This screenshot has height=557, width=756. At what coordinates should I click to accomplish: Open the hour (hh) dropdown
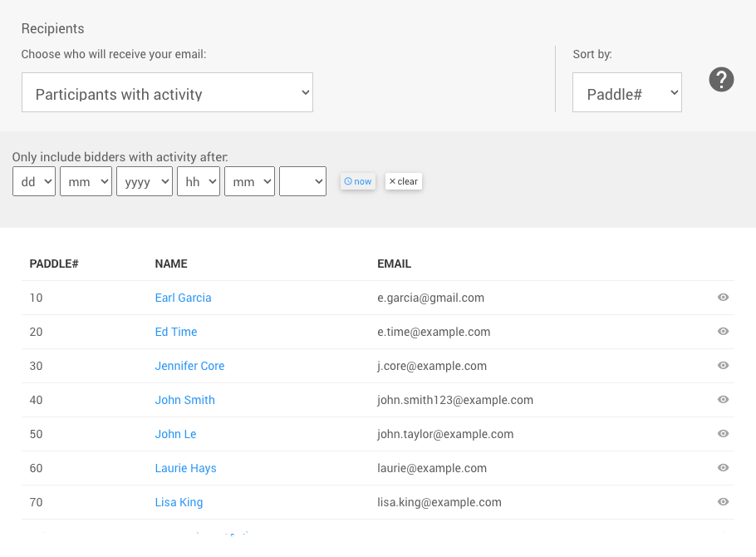(198, 181)
